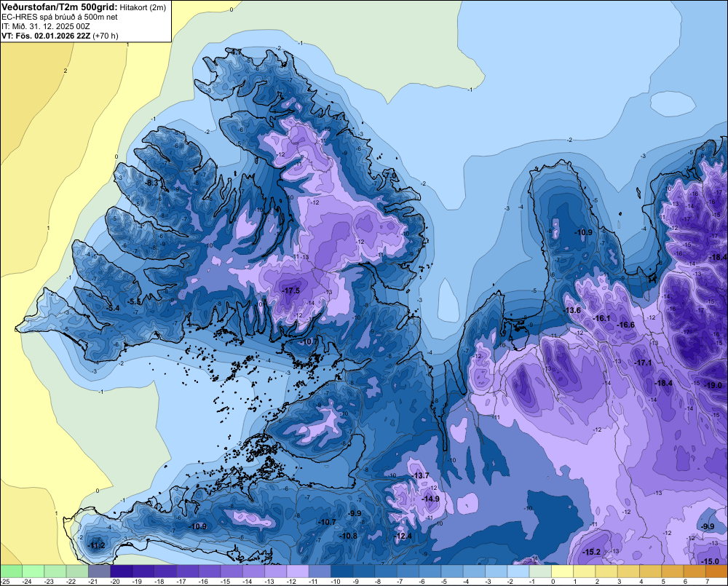Click the -17.5 temperature value on the map
Viewport: 728px width, 586px height.
pyautogui.click(x=291, y=290)
